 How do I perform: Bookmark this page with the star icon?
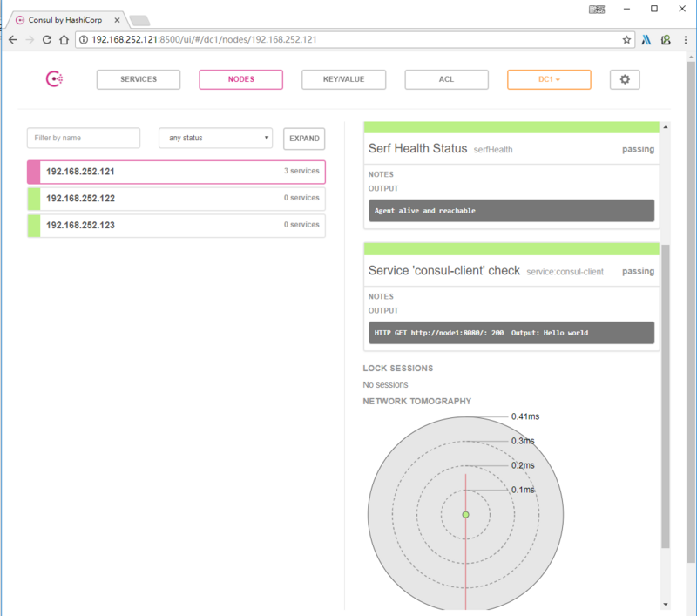tap(626, 39)
